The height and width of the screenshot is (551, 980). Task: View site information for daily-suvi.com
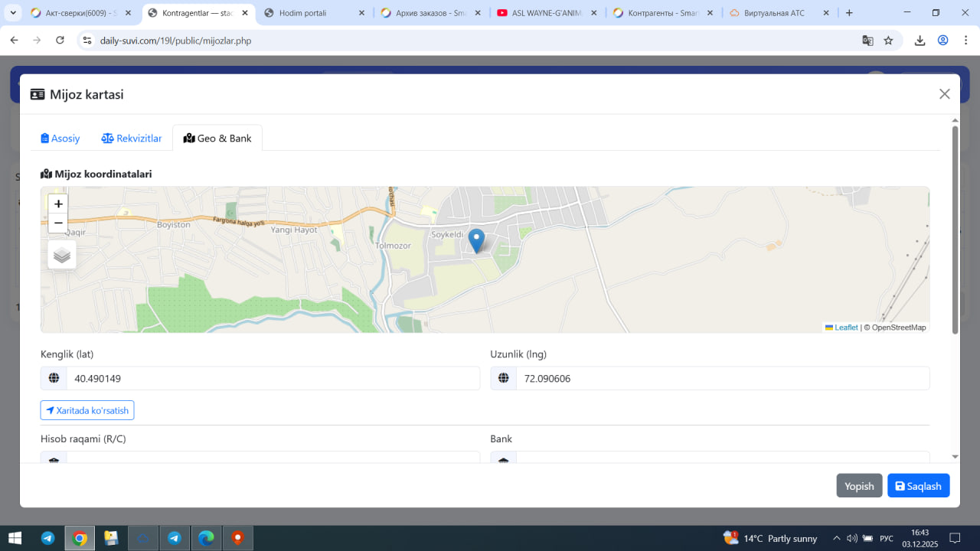[x=87, y=41]
